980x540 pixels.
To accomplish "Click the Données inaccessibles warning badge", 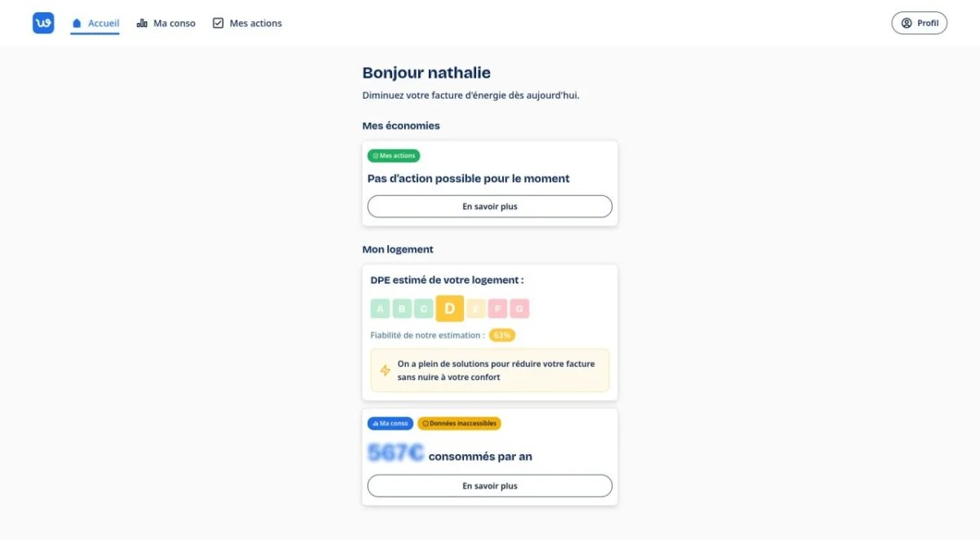I will click(x=459, y=424).
